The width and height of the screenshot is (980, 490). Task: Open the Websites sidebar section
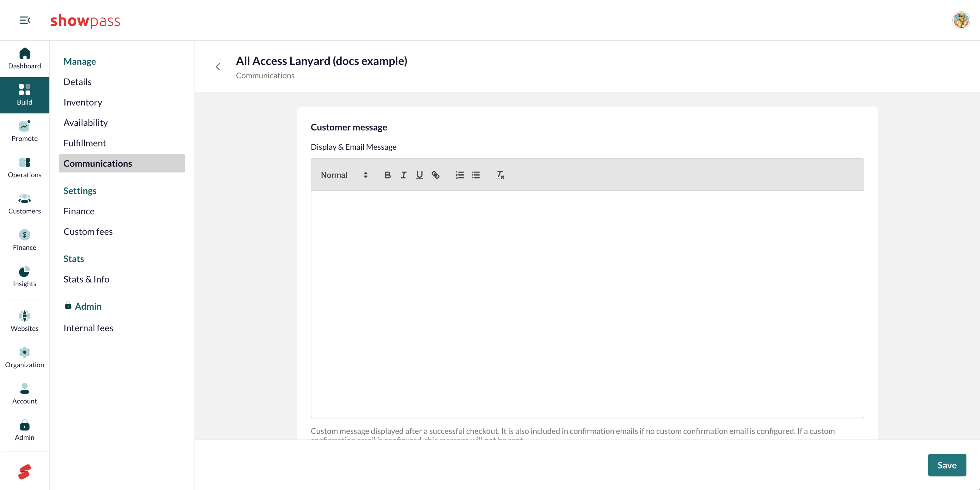[x=25, y=321]
